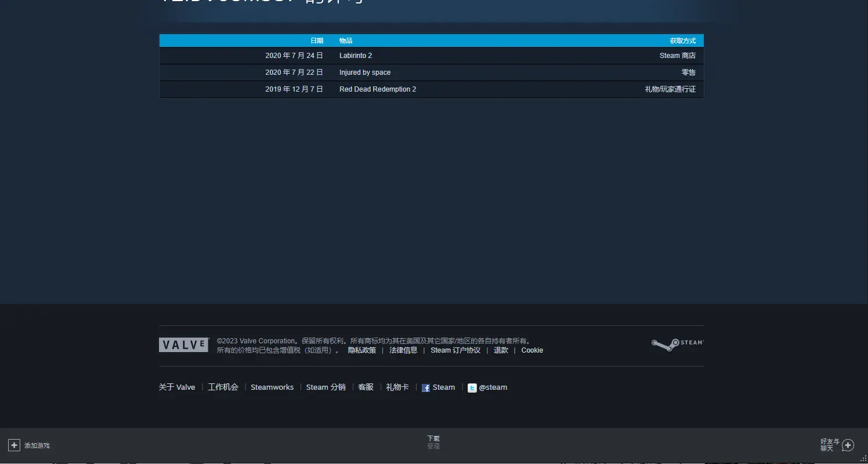
Task: Open the 客服 link
Action: tap(366, 387)
